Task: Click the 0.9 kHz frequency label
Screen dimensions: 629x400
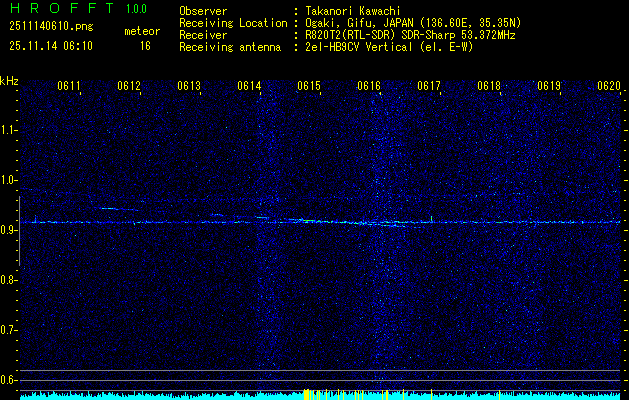Action: [8, 230]
